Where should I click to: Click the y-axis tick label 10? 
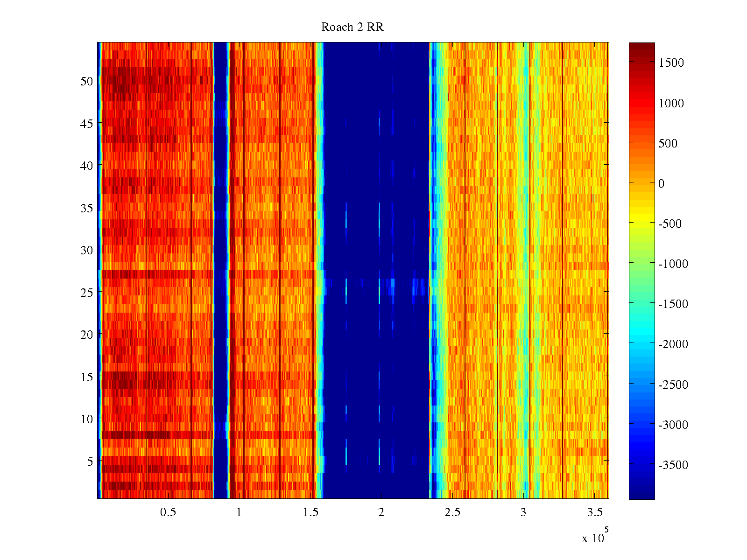pyautogui.click(x=87, y=419)
